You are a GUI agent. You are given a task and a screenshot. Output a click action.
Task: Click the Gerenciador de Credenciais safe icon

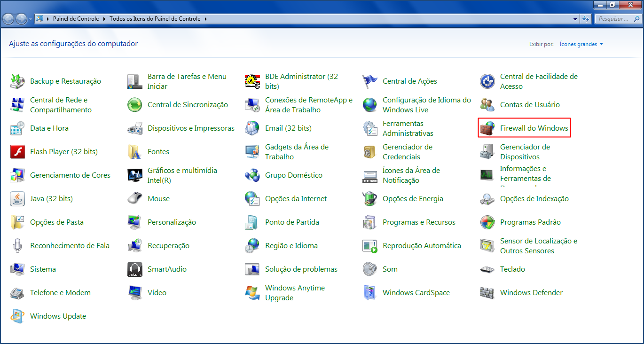click(370, 152)
